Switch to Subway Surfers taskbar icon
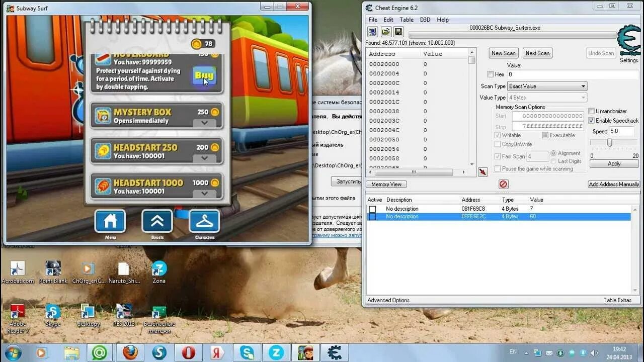Screen dimensions: 644x362 [305, 352]
